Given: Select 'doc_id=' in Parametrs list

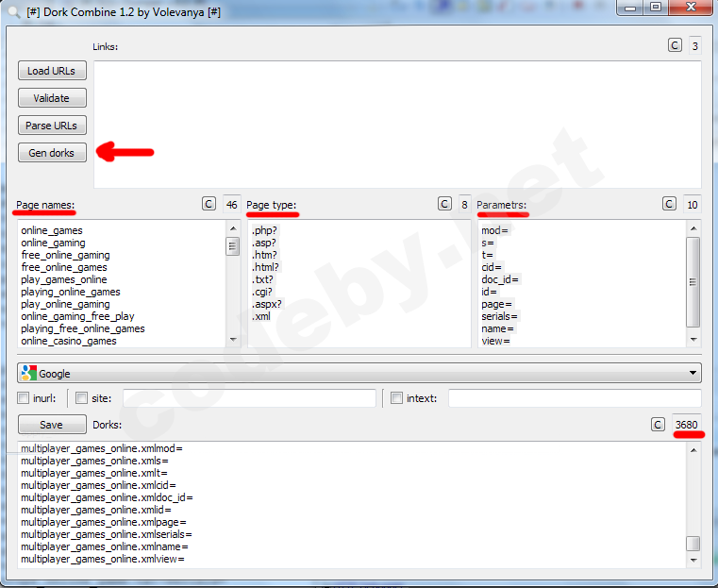Looking at the screenshot, I should 499,279.
